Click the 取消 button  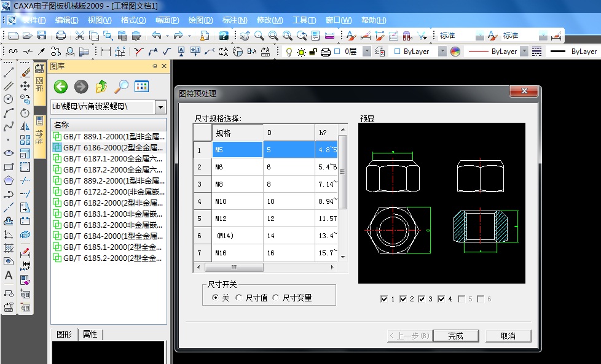(508, 336)
